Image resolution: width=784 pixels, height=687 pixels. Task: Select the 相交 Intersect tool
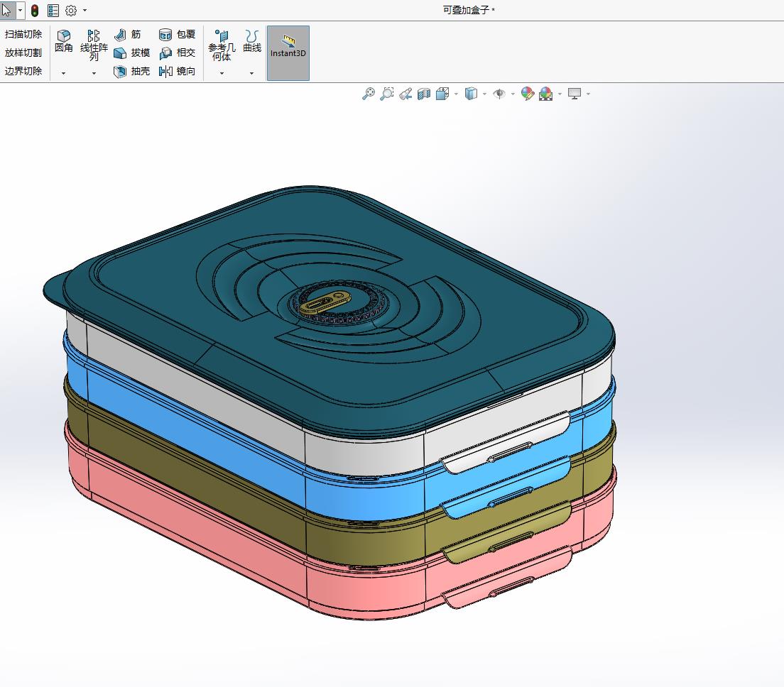(x=177, y=53)
